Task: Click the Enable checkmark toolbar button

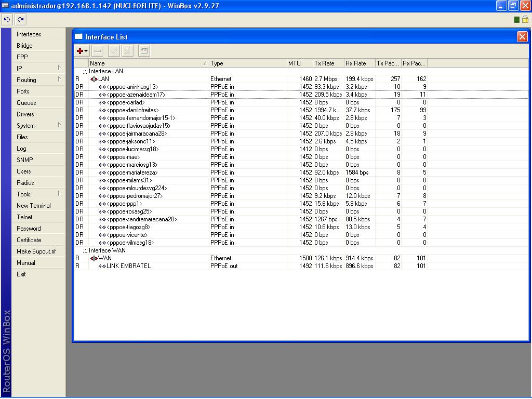Action: pyautogui.click(x=114, y=51)
